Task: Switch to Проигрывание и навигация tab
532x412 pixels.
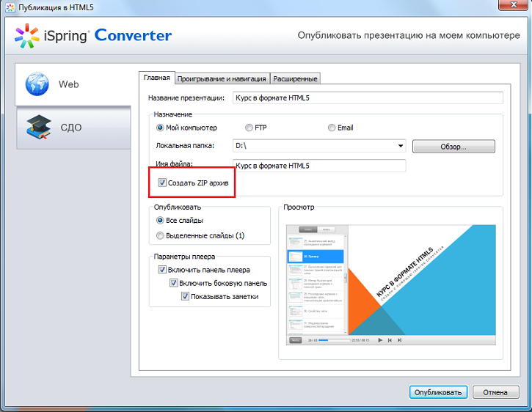Action: point(222,78)
